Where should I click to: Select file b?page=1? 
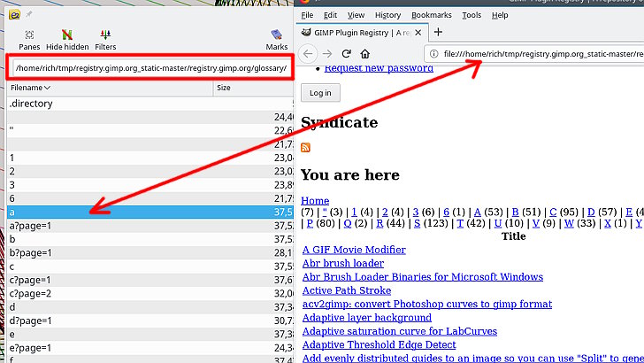pos(149,253)
